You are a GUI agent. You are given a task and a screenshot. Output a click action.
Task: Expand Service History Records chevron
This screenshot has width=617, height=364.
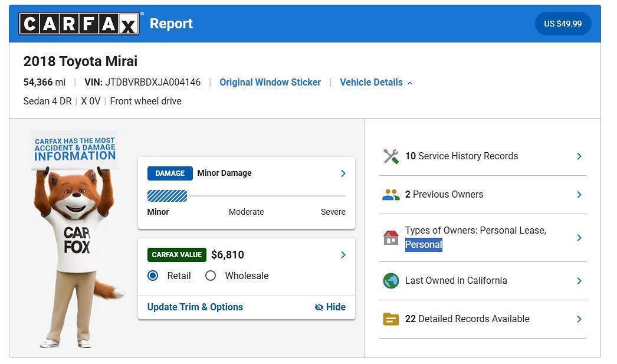(x=579, y=156)
